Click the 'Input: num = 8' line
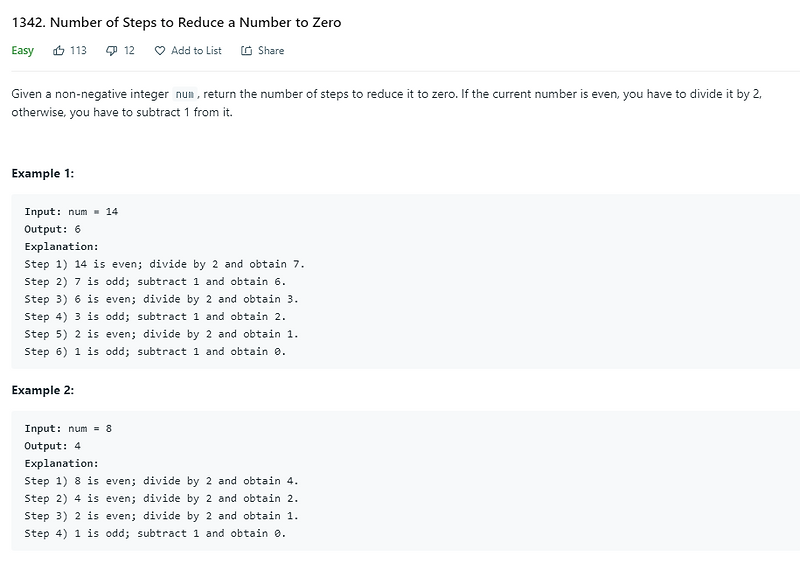 68,429
